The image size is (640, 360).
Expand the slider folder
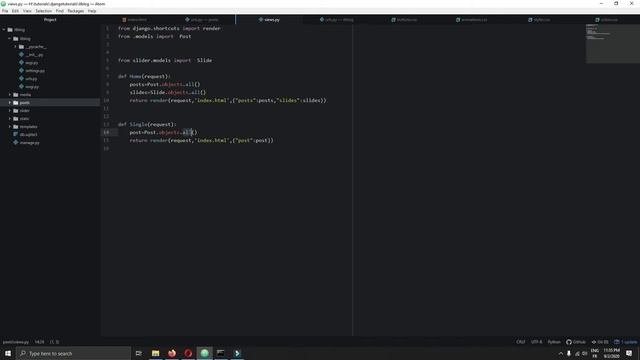[x=10, y=111]
